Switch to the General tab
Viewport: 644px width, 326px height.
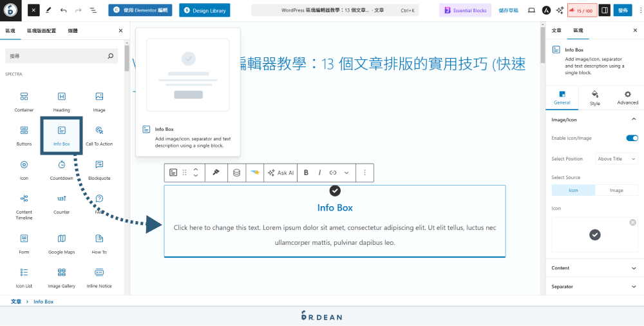pyautogui.click(x=562, y=99)
